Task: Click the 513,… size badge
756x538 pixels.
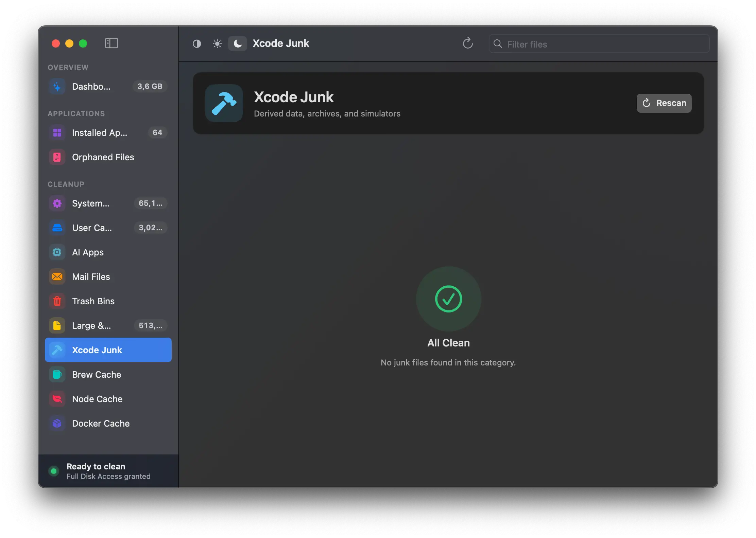Action: tap(151, 325)
